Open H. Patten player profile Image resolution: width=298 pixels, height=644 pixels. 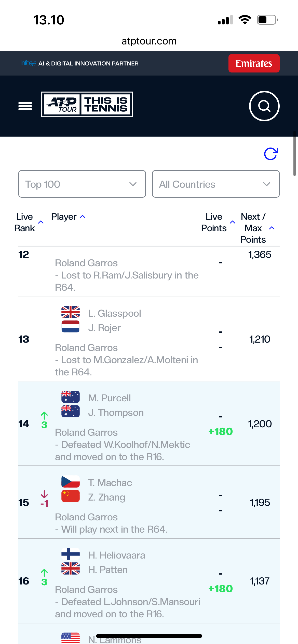(x=108, y=570)
